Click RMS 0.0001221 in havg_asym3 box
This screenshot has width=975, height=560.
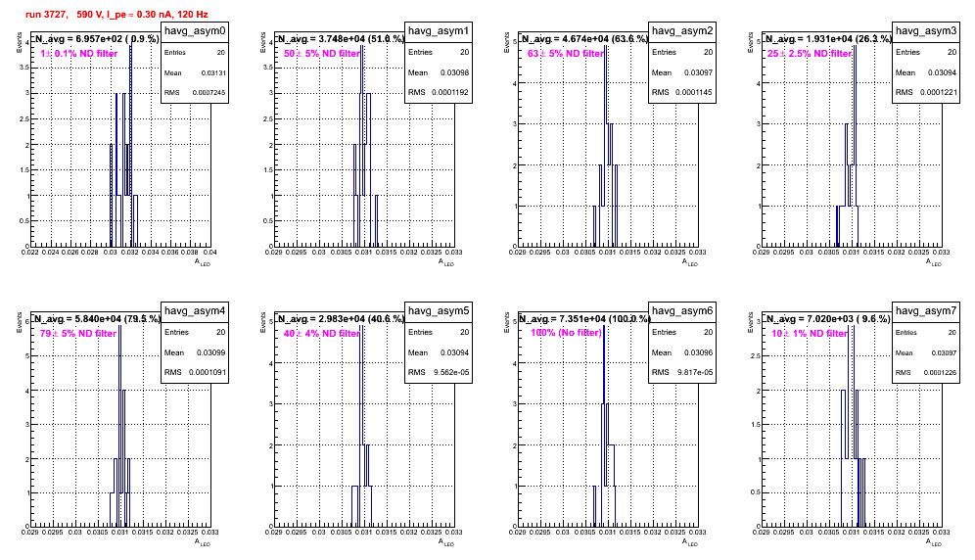tap(926, 93)
